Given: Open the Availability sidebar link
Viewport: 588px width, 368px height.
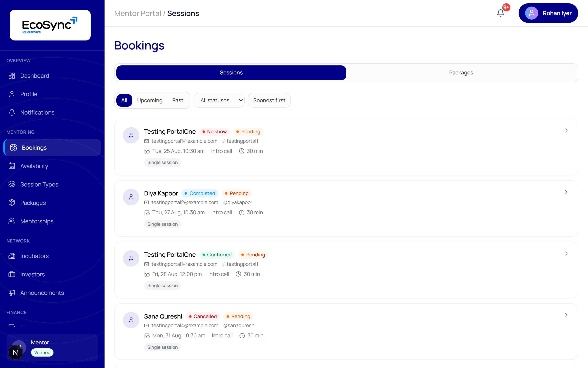Looking at the screenshot, I should [x=52, y=166].
